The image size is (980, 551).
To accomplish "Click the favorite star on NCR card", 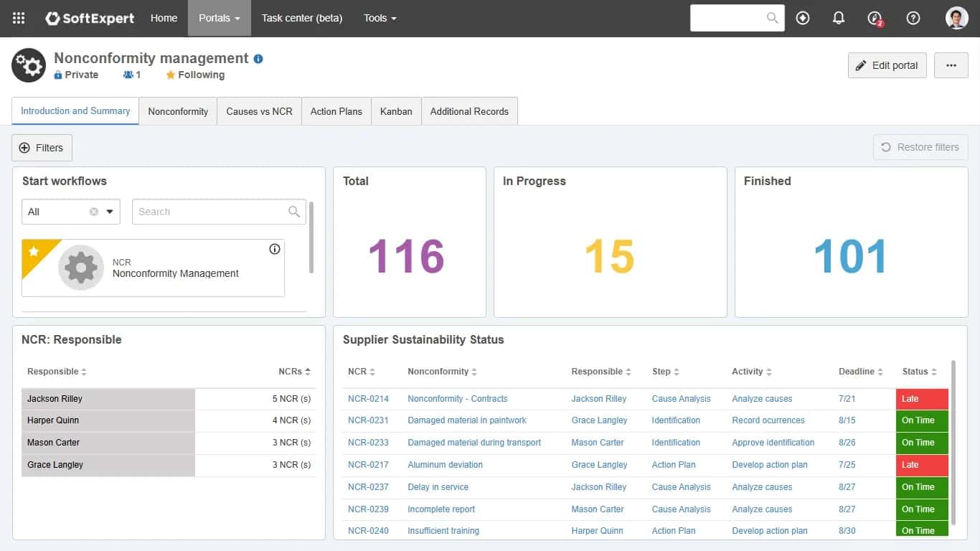I will [x=33, y=251].
